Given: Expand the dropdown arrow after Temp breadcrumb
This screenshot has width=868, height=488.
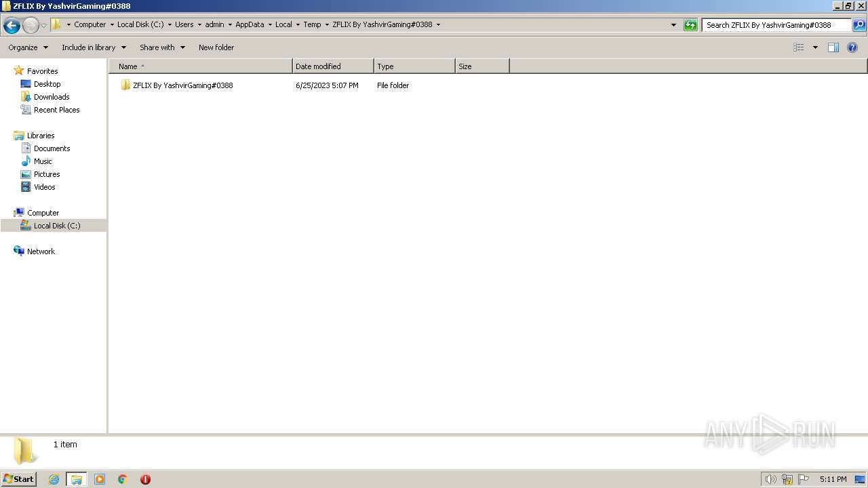Looking at the screenshot, I should coord(327,24).
